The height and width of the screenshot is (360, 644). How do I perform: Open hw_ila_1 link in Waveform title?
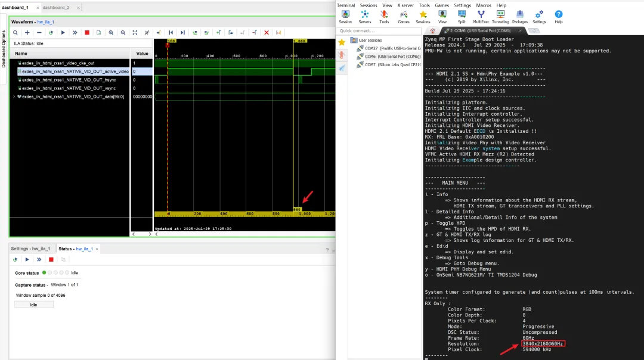coord(45,22)
